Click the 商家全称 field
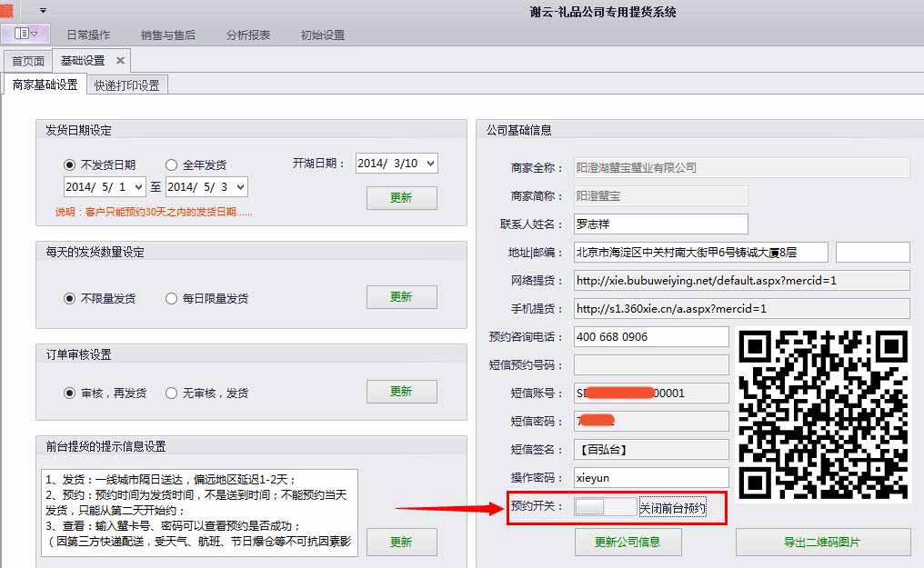924x568 pixels. pos(741,168)
